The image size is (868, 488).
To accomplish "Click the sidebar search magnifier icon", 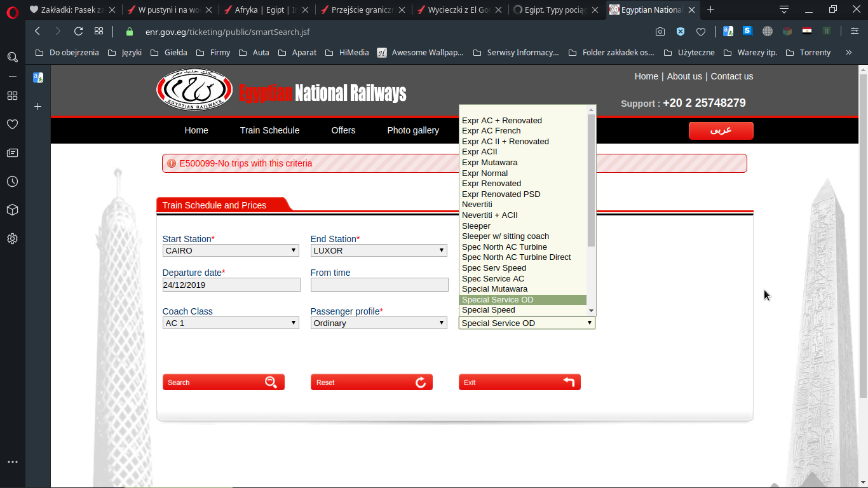I will [12, 57].
